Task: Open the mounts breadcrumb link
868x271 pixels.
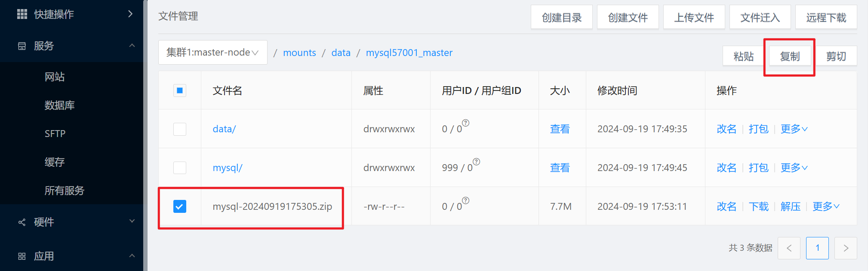Action: point(299,53)
